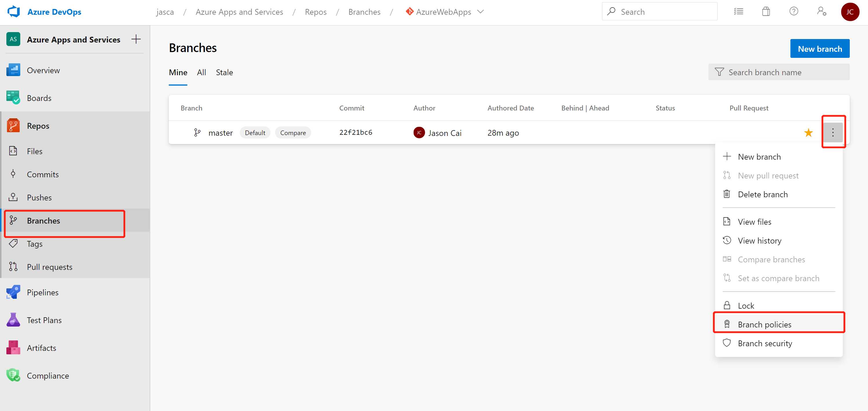The image size is (868, 411).
Task: Open the Overview hub
Action: point(75,70)
